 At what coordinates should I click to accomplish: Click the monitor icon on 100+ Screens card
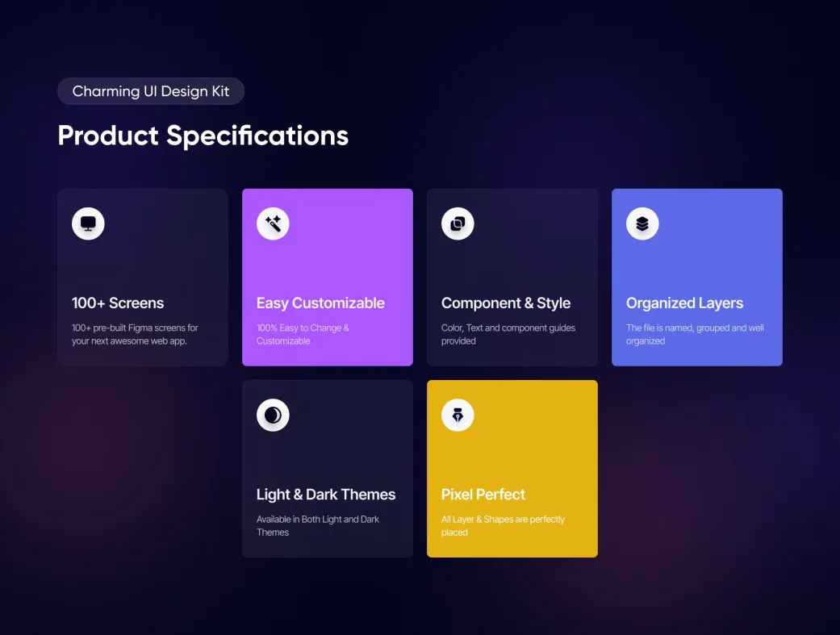tap(88, 224)
